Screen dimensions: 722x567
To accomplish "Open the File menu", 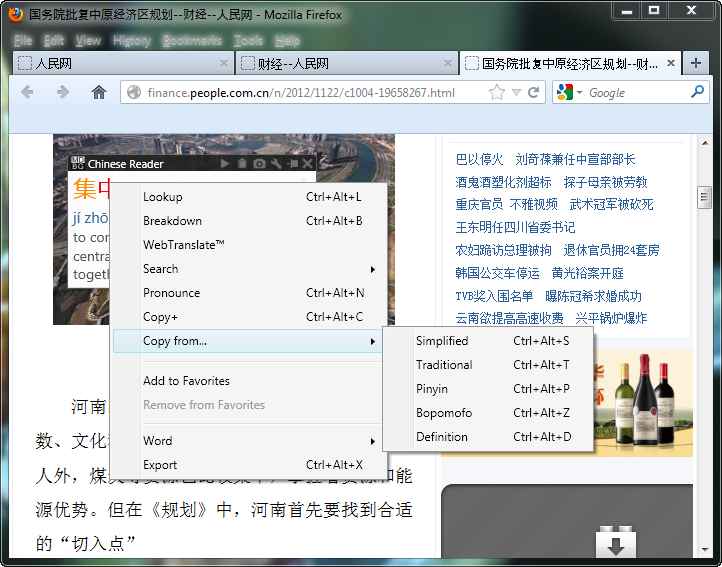I will point(23,41).
